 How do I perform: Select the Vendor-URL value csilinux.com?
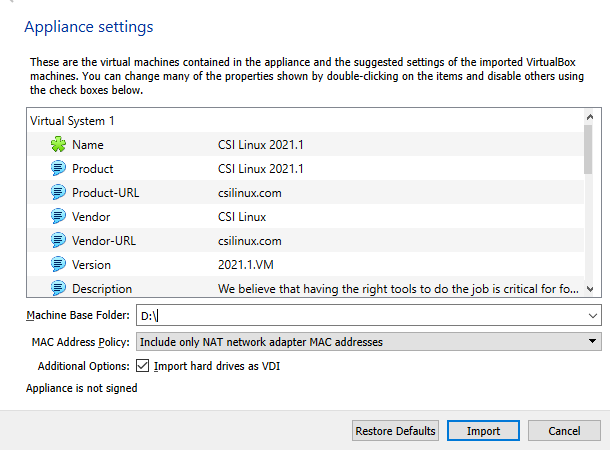click(249, 241)
